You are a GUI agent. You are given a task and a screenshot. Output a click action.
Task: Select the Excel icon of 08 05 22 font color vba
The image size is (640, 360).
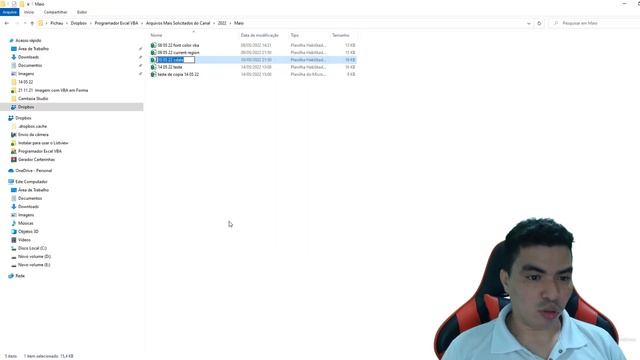(153, 45)
